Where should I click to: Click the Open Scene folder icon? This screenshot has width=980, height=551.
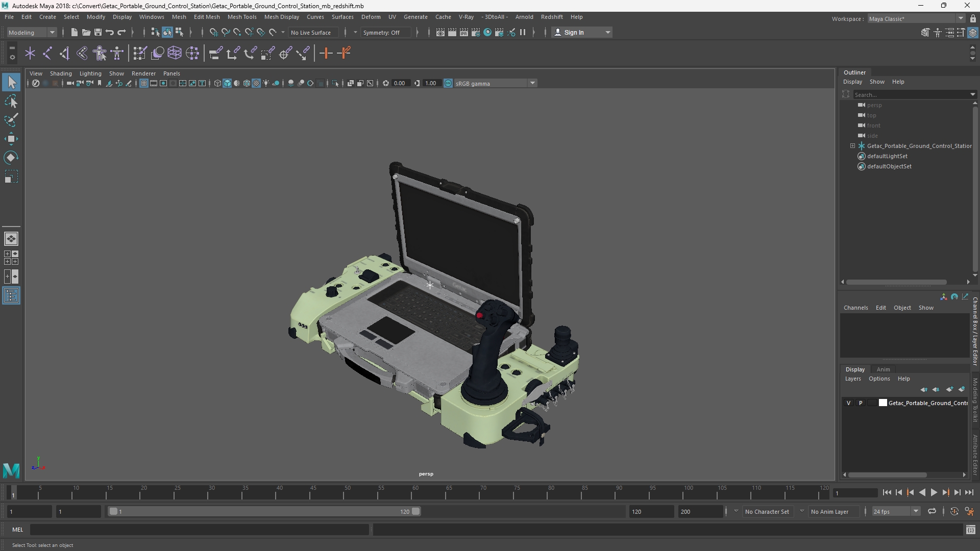pos(86,32)
